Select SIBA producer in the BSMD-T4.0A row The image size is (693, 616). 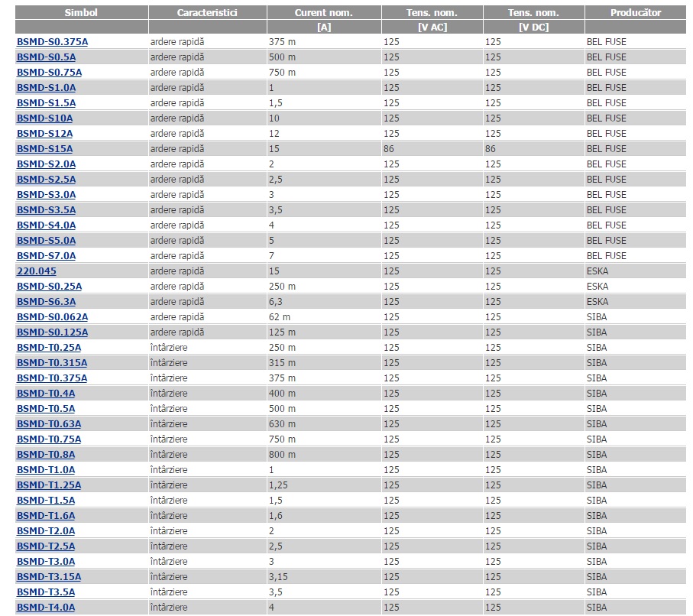tap(597, 608)
